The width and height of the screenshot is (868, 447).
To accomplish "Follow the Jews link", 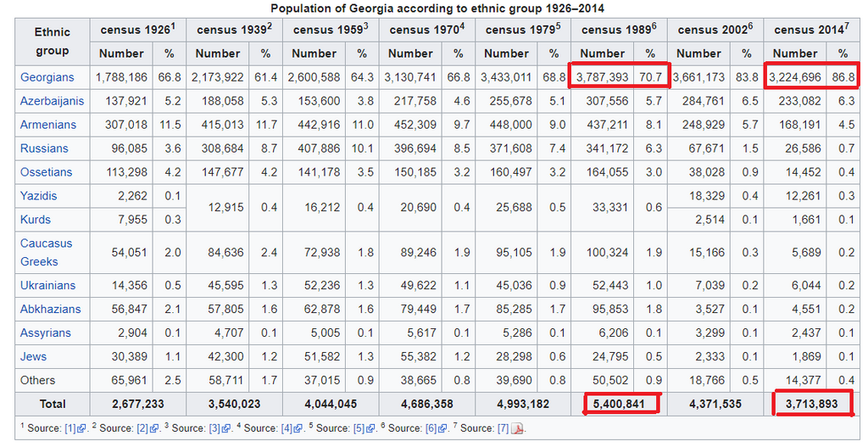I will pos(33,357).
